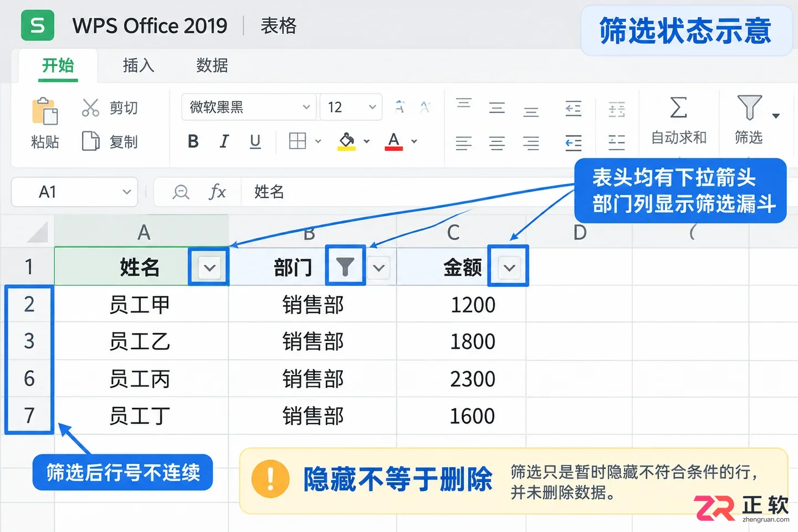
Task: Select row 2 header
Action: 29,304
